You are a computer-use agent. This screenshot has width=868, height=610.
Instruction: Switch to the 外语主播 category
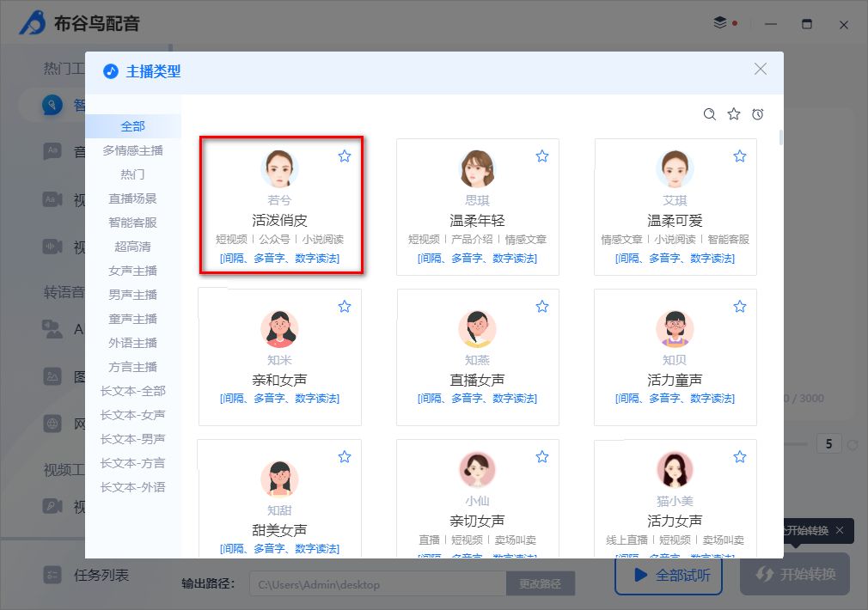[x=133, y=343]
